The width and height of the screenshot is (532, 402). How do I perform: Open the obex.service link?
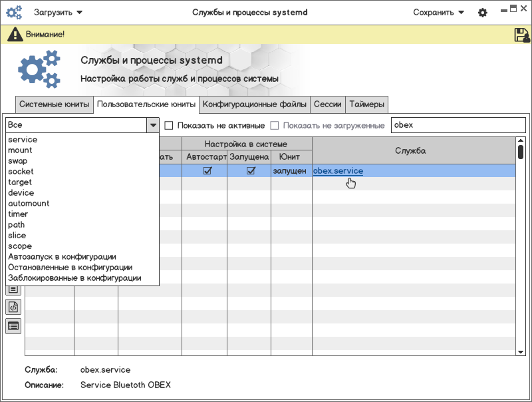point(338,171)
